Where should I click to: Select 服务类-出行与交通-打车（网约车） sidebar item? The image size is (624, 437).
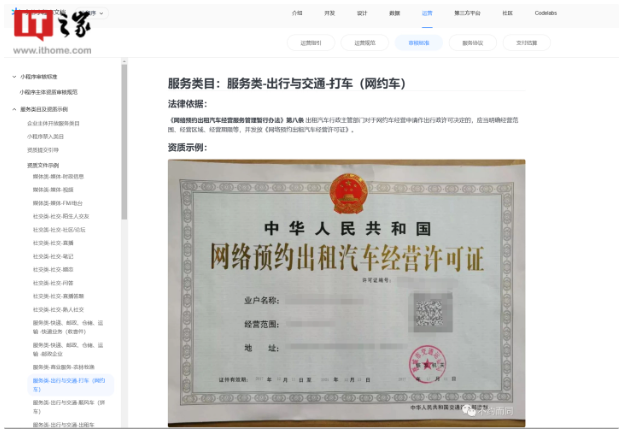tap(69, 384)
